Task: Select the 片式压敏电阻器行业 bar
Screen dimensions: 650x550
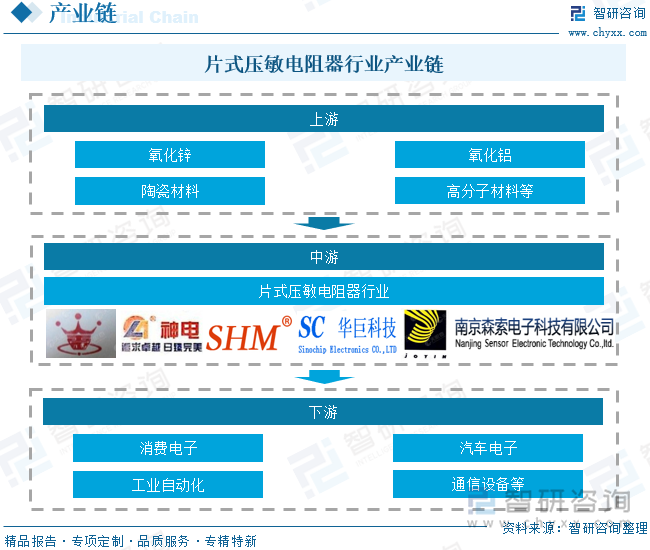Action: pyautogui.click(x=324, y=291)
